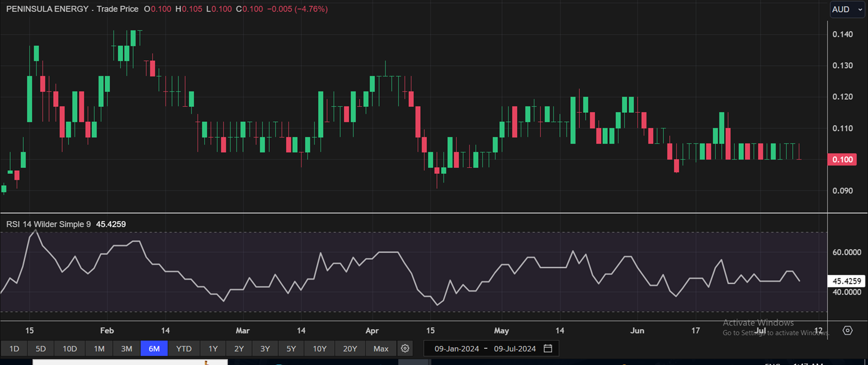
Task: Click the start date 09-Jan-2024 field
Action: 457,348
